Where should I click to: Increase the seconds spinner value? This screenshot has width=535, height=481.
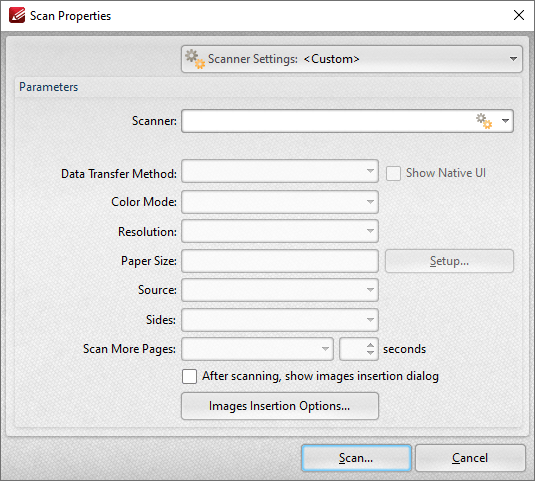[x=371, y=345]
